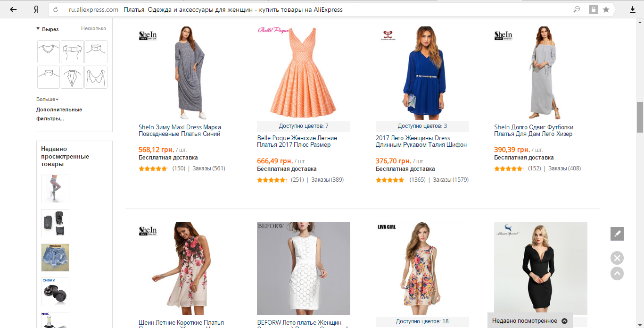The height and width of the screenshot is (328, 644).
Task: Open the denim shorts recently viewed thumbnail
Action: coord(55,258)
